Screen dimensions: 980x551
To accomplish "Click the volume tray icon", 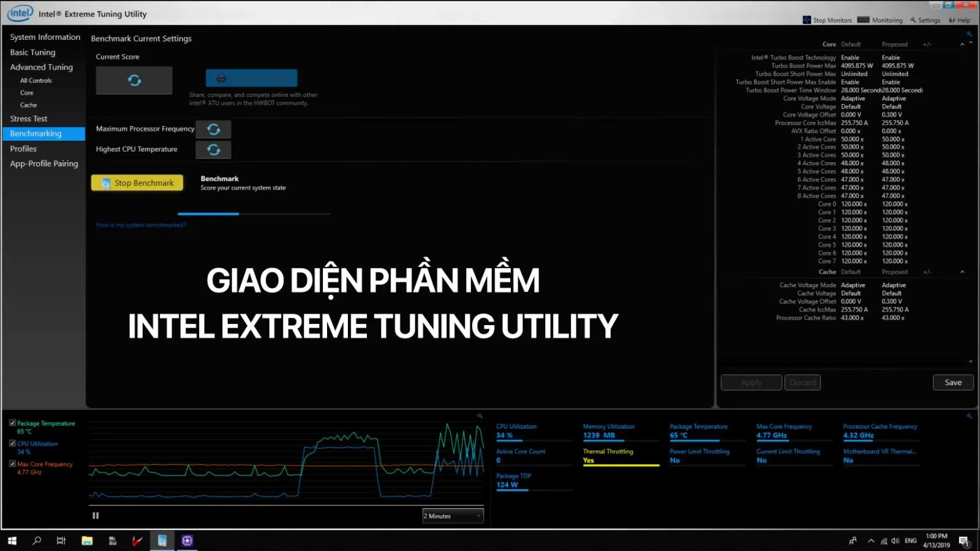I will 895,541.
